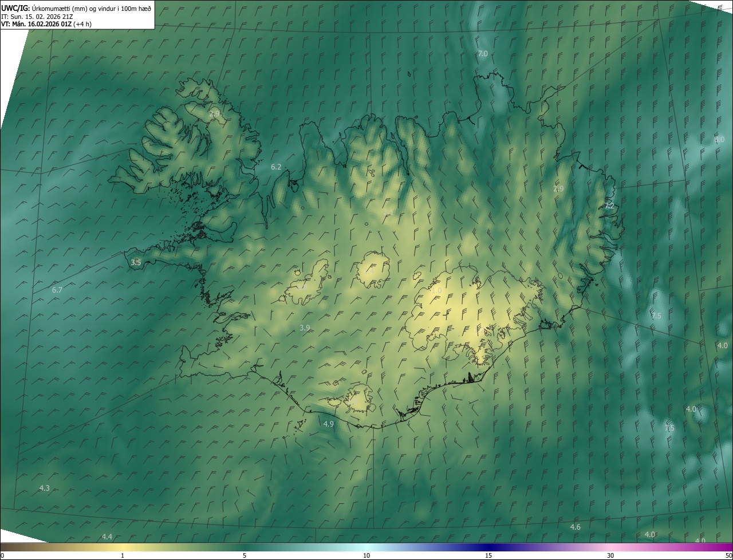
Task: Click the '7.2' value label on the east coast
Action: tap(609, 206)
